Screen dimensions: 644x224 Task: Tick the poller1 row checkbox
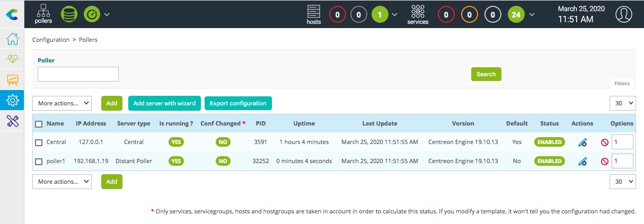[39, 161]
